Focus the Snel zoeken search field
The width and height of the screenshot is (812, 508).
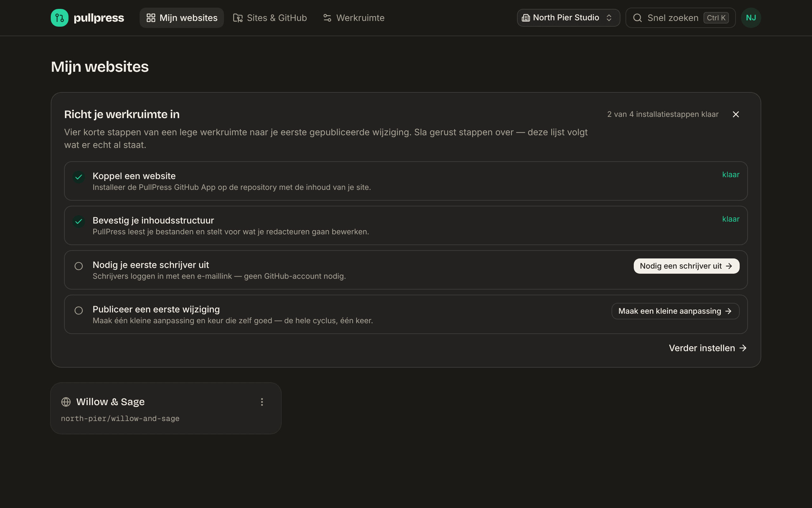click(680, 18)
